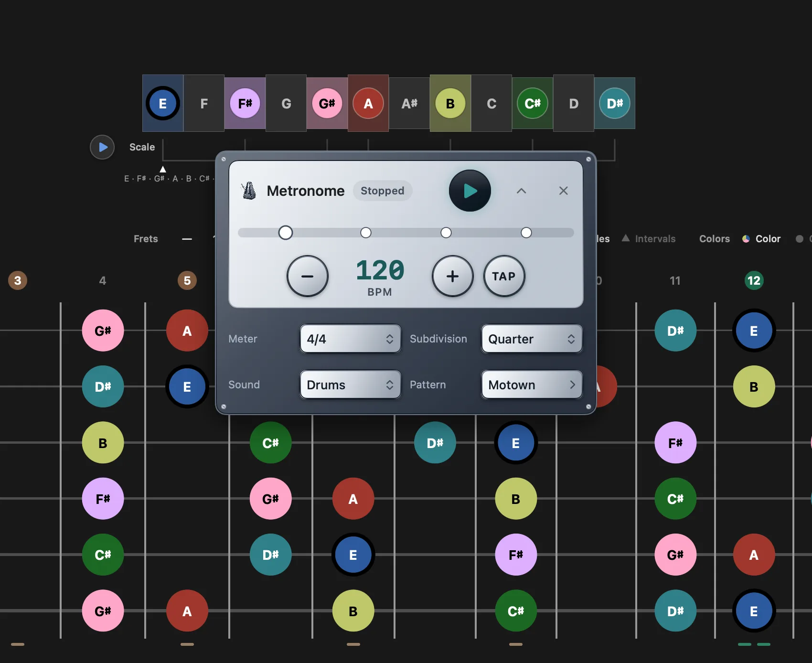Viewport: 812px width, 663px height.
Task: Click the Scale label beside the play button
Action: pos(142,147)
